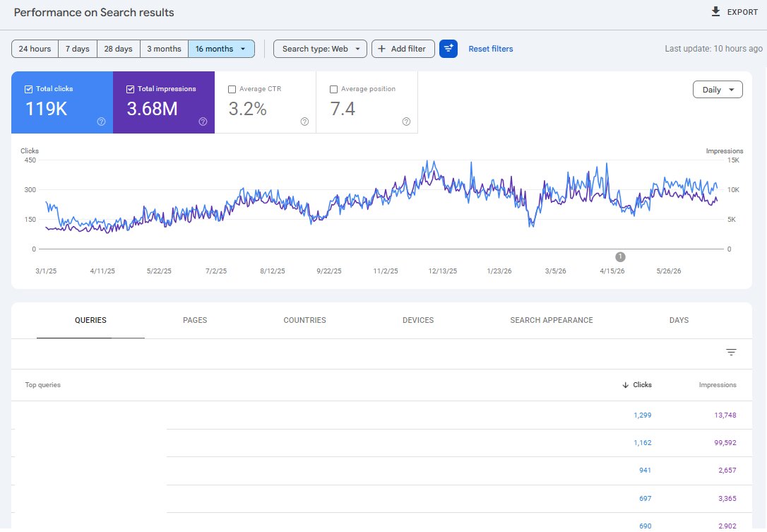The image size is (767, 532).
Task: Sort table by Impressions column header
Action: (x=717, y=385)
